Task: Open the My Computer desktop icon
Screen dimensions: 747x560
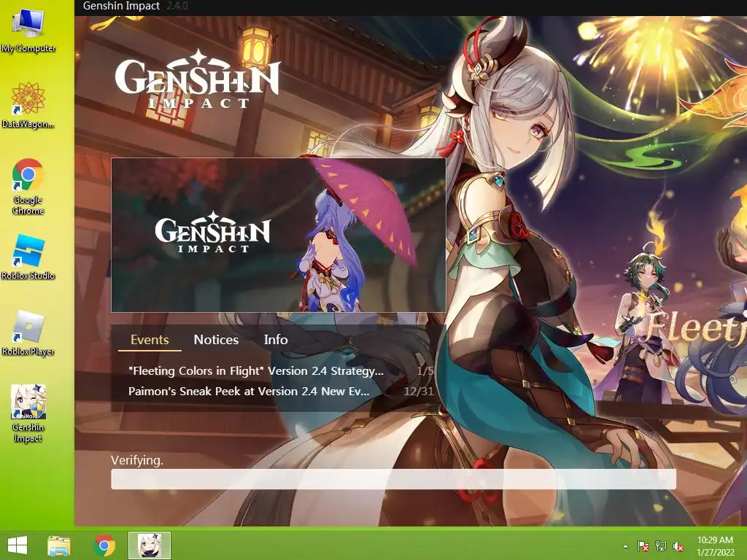Action: click(x=28, y=31)
